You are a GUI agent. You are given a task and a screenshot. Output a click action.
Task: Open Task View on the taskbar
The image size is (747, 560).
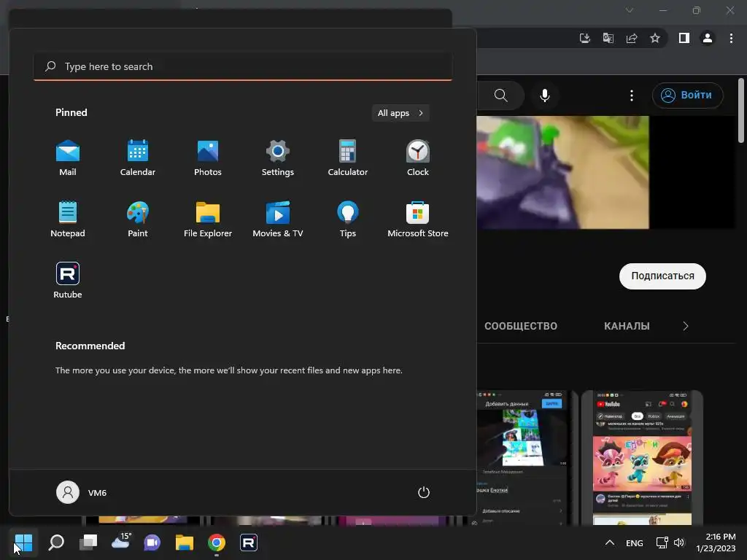(88, 542)
